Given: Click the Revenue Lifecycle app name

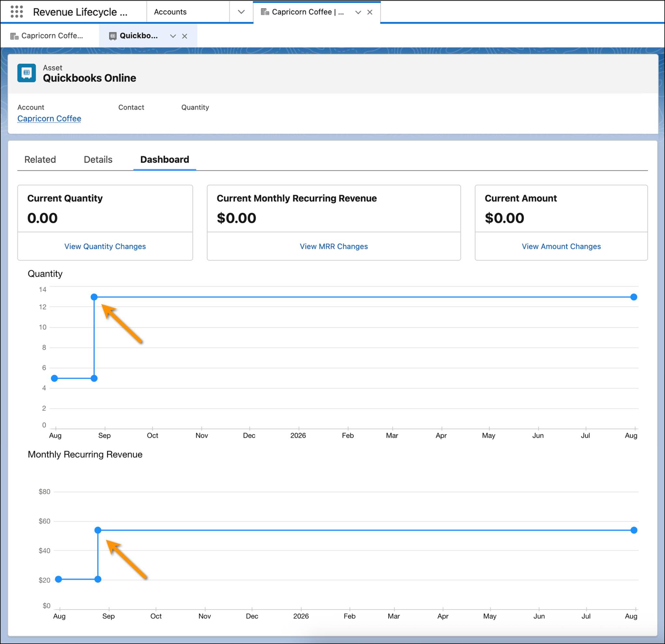Looking at the screenshot, I should click(x=80, y=12).
